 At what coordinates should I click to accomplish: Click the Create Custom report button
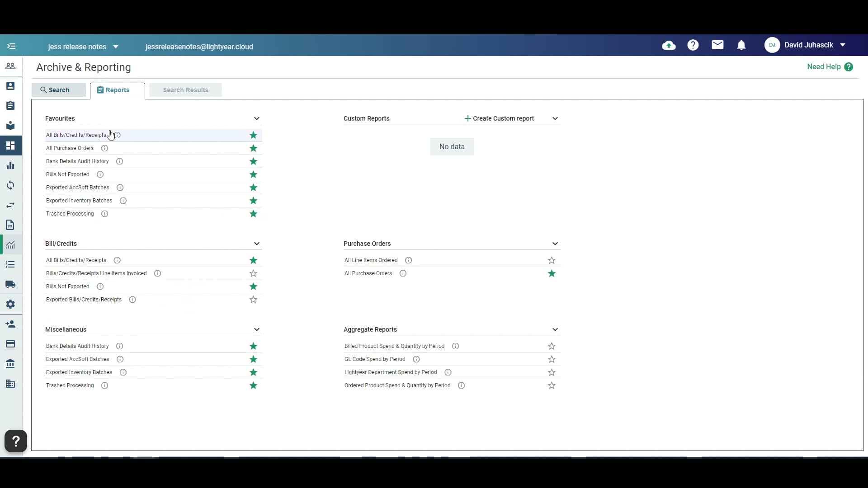click(x=499, y=118)
